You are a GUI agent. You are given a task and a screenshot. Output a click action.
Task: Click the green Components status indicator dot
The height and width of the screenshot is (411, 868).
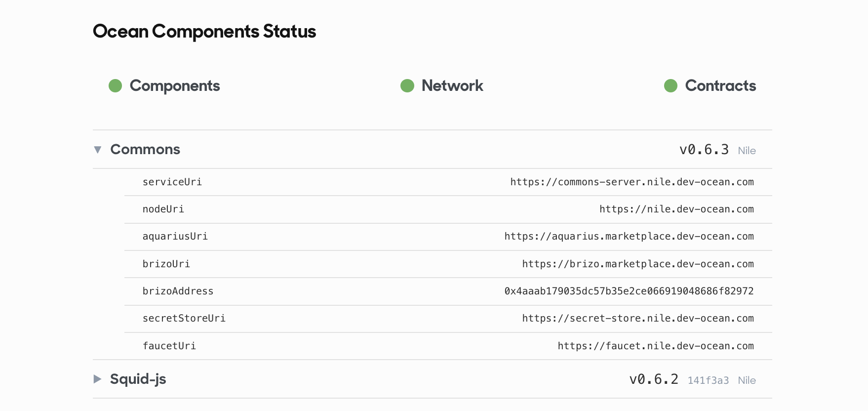click(115, 85)
